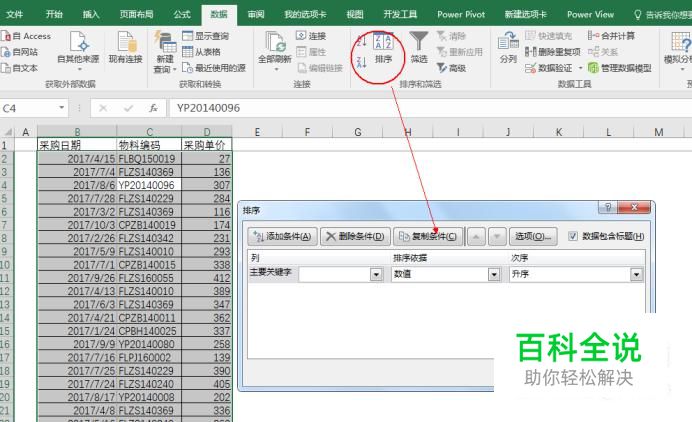Click cell containing YP20140096
Image resolution: width=692 pixels, height=422 pixels.
(149, 185)
